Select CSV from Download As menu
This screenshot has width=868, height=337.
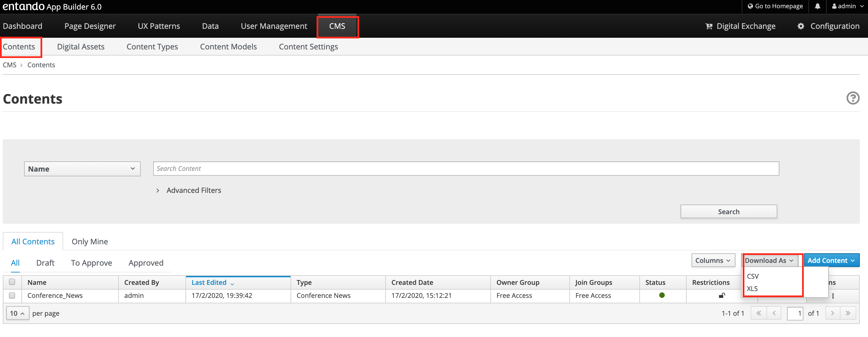tap(753, 276)
